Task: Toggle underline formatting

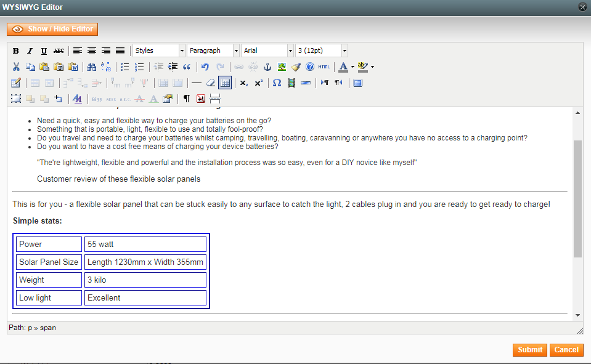Action: (44, 51)
